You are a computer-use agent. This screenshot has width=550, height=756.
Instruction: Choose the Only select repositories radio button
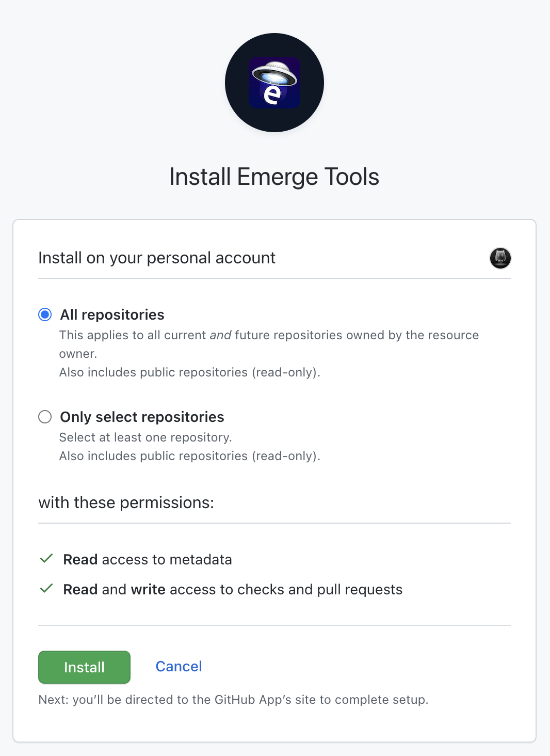[x=45, y=417]
